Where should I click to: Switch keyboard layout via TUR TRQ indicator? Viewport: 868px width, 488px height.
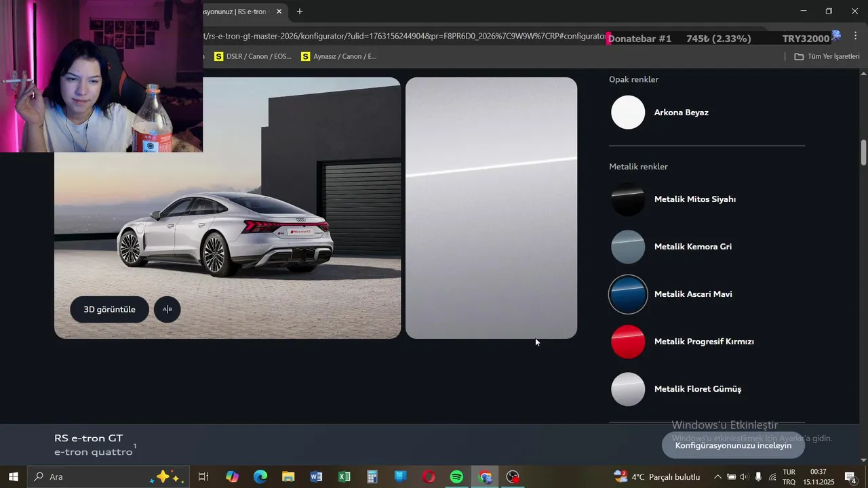pyautogui.click(x=789, y=477)
